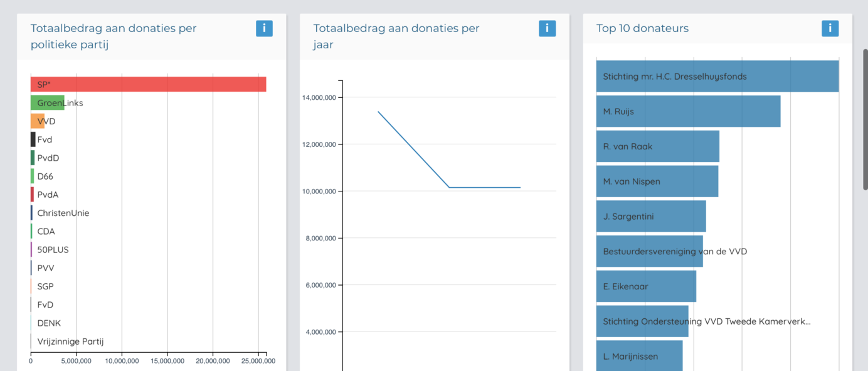Click the L. Marijnissen donor bar
Image resolution: width=868 pixels, height=371 pixels.
click(x=639, y=355)
